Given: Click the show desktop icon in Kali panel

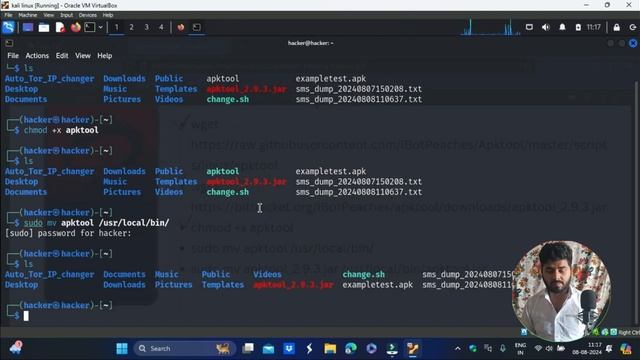Looking at the screenshot, I should (28, 27).
